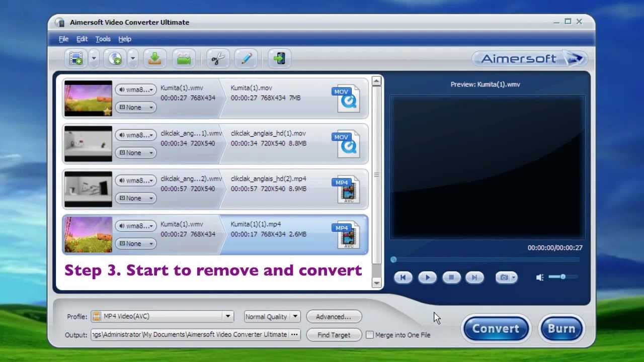Open audio track dropdown for clikclak_ang...1).wmv

[136, 135]
